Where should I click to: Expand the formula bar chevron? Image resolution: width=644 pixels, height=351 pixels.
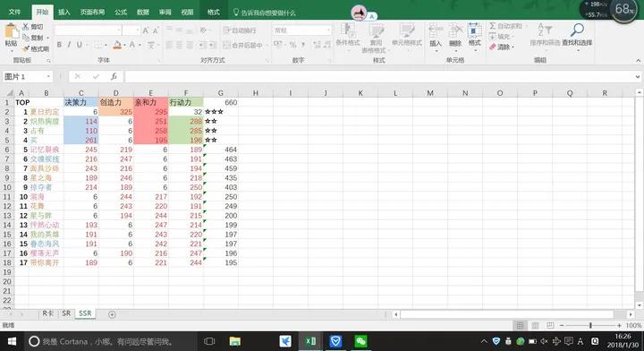pos(637,76)
